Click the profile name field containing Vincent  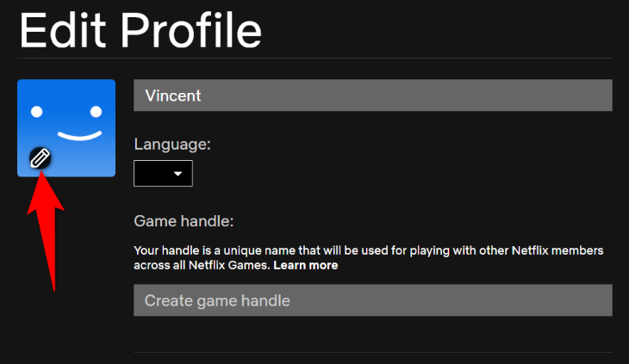pyautogui.click(x=372, y=96)
